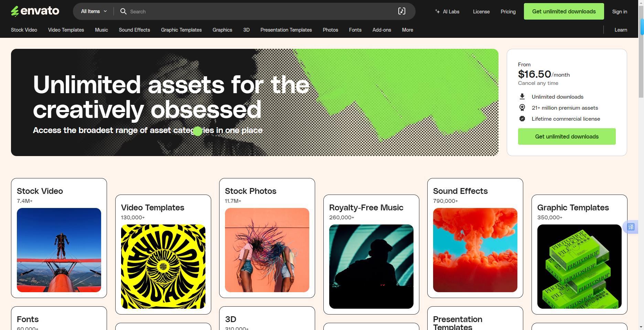Screen dimensions: 644x330
Task: Click Sign in
Action: tap(620, 11)
